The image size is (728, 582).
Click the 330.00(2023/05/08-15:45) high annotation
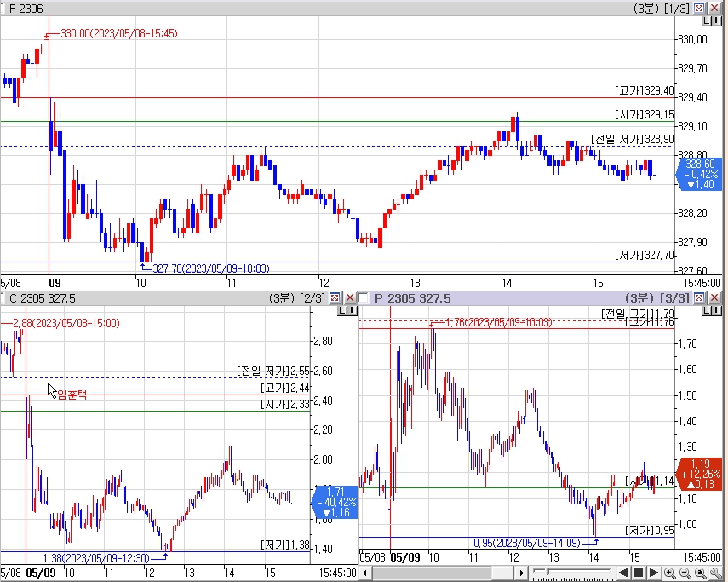119,33
